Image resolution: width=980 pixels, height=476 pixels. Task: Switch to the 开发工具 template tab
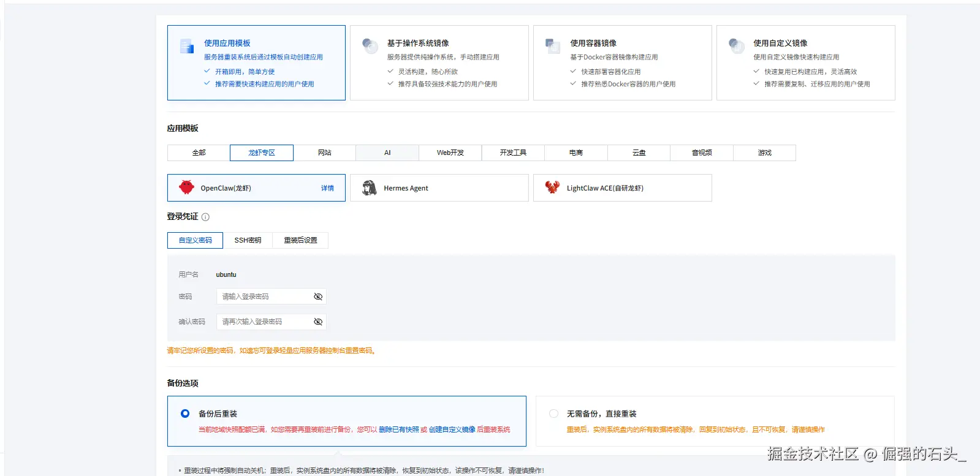pyautogui.click(x=513, y=153)
